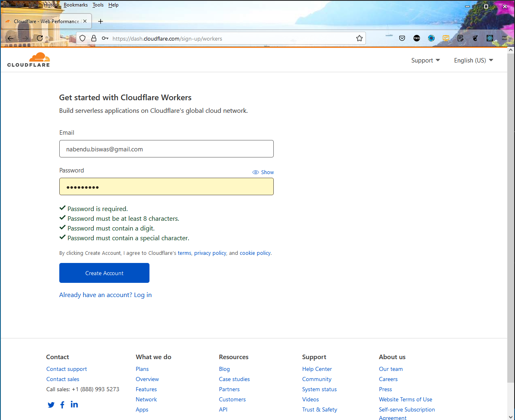Click the shield tracking protection icon

click(x=82, y=38)
